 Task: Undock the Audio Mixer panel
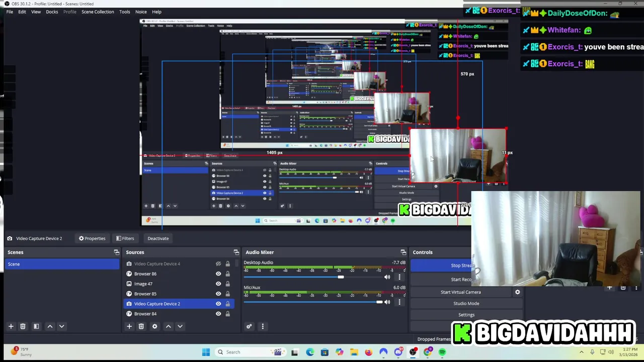(403, 252)
